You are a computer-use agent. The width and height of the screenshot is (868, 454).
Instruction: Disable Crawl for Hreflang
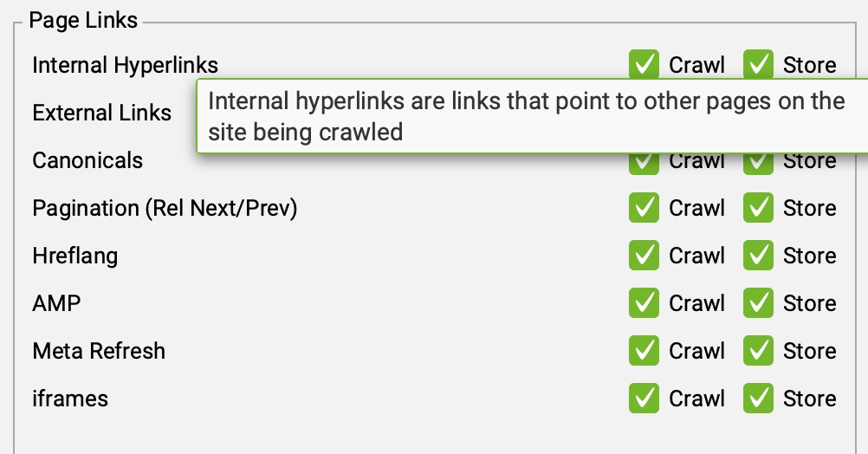[643, 256]
